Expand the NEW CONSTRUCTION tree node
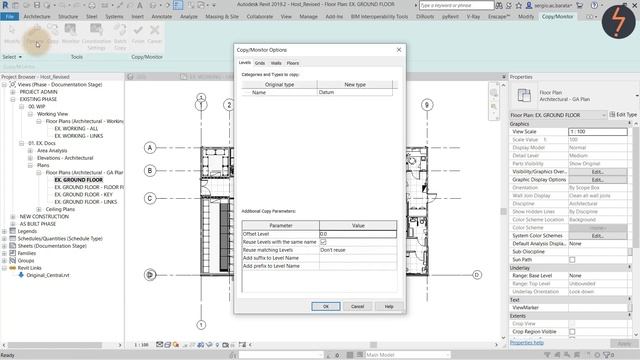Screen dimensions: 640x360 click(x=13, y=217)
